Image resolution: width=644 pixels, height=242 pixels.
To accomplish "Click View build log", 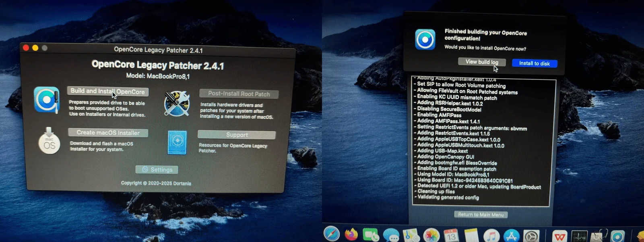I will [482, 62].
